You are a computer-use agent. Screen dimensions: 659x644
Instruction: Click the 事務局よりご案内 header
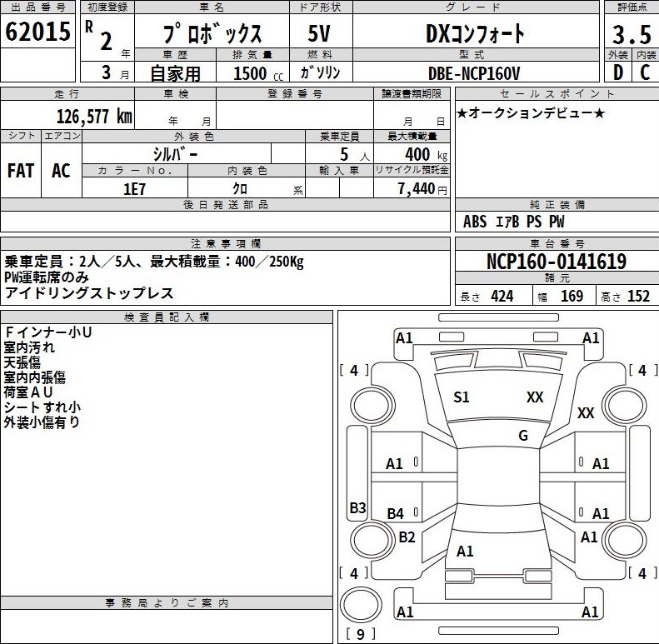167,603
